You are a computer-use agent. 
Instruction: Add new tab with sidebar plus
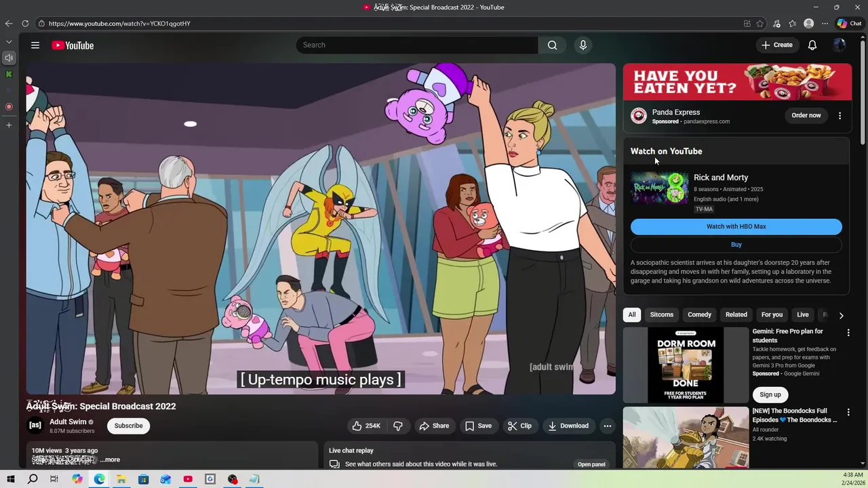(9, 125)
